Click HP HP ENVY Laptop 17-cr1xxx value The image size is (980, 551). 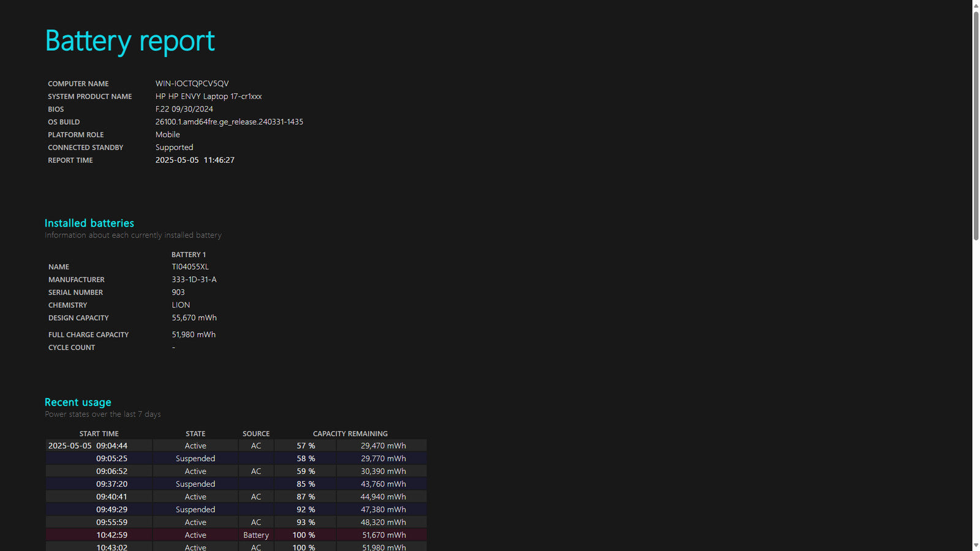(x=208, y=96)
